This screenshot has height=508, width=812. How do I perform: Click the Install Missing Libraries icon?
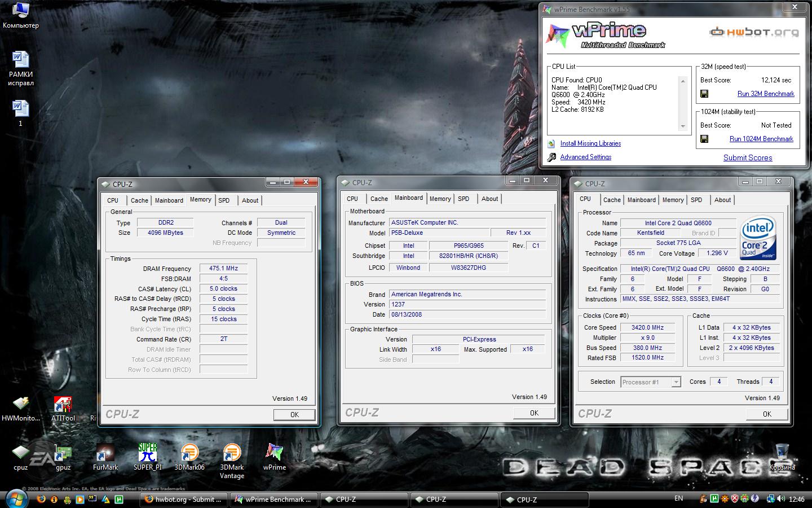(x=551, y=143)
